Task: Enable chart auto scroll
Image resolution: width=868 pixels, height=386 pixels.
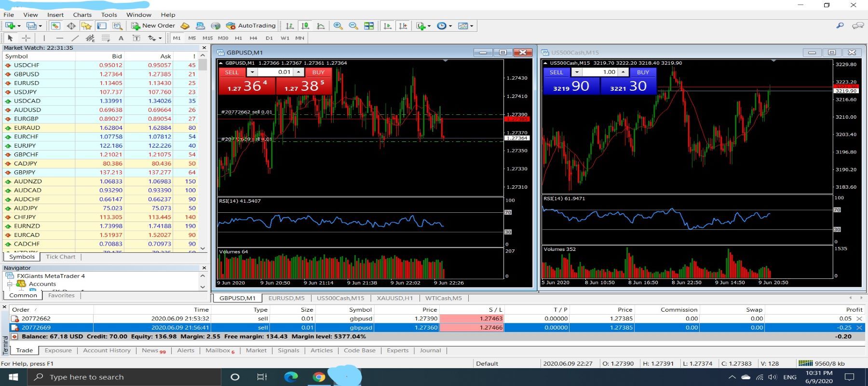Action: (x=387, y=26)
